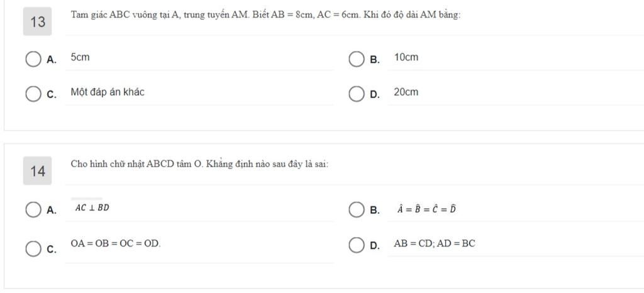Choose radio option C in question 14
Image resolution: width=644 pixels, height=293 pixels.
[x=33, y=249]
